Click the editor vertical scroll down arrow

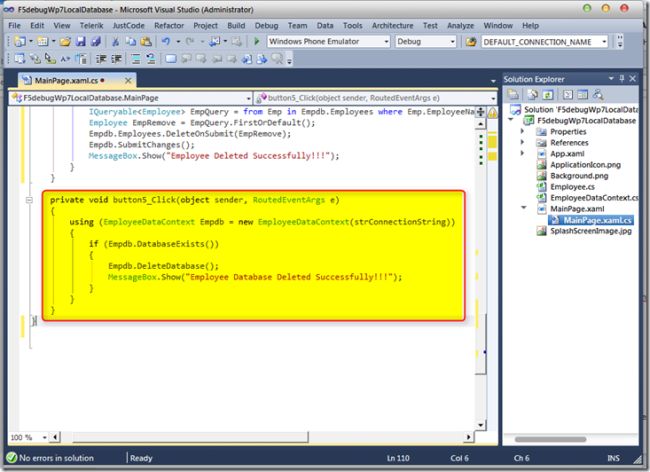coord(480,425)
